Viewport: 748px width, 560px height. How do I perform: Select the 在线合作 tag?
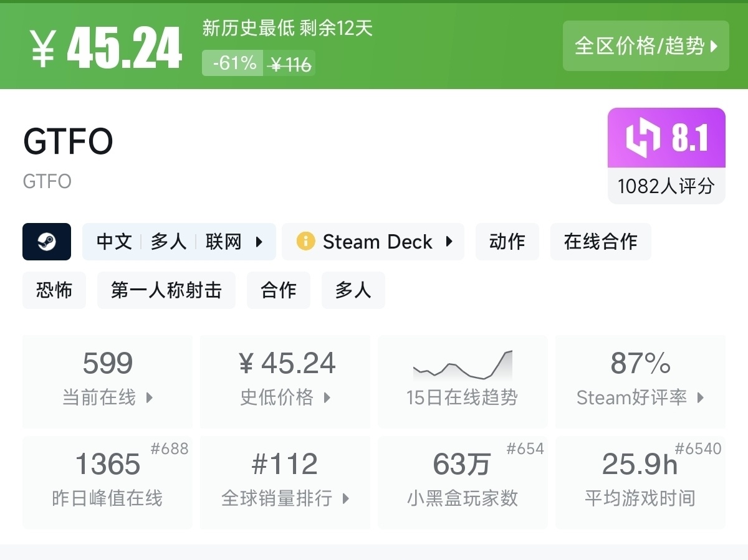pos(600,242)
